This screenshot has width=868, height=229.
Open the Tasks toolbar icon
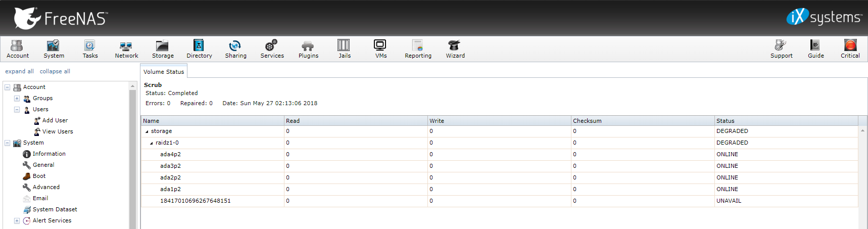[90, 49]
